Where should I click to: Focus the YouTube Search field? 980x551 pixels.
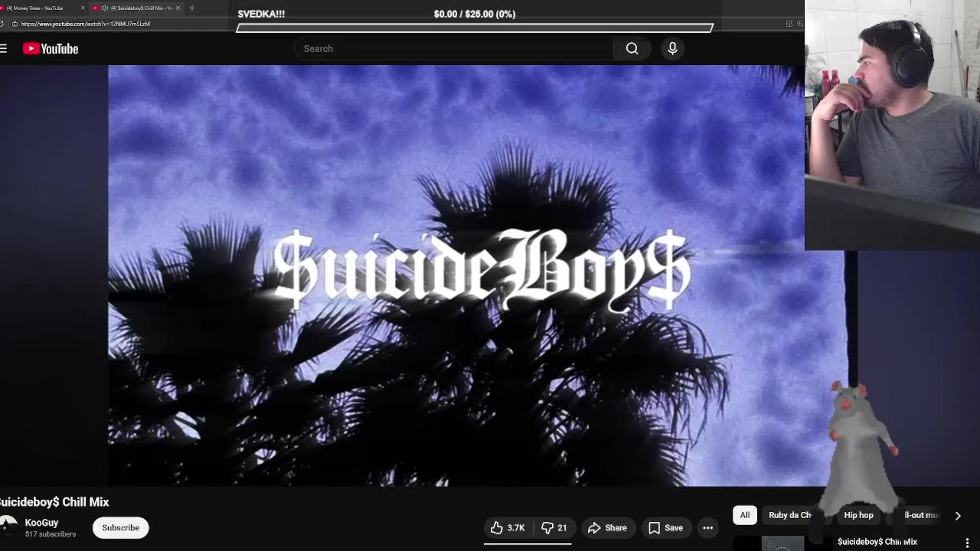coord(453,49)
